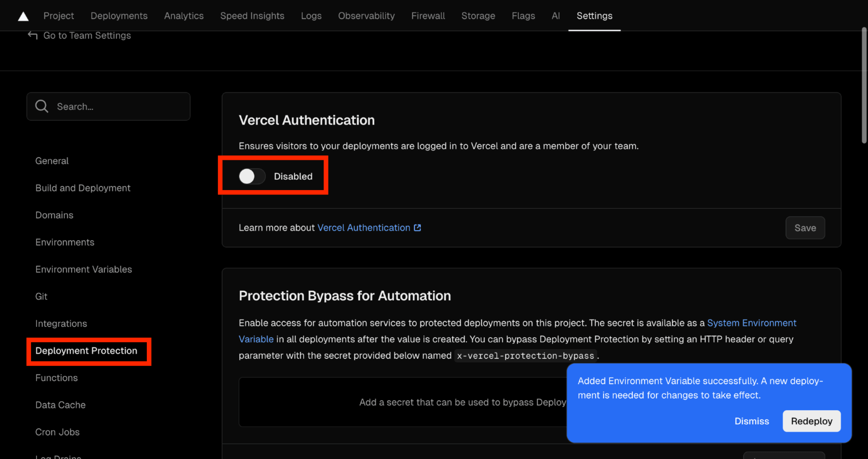Click the Protection Bypass for Automation heading
This screenshot has width=868, height=459.
(345, 296)
